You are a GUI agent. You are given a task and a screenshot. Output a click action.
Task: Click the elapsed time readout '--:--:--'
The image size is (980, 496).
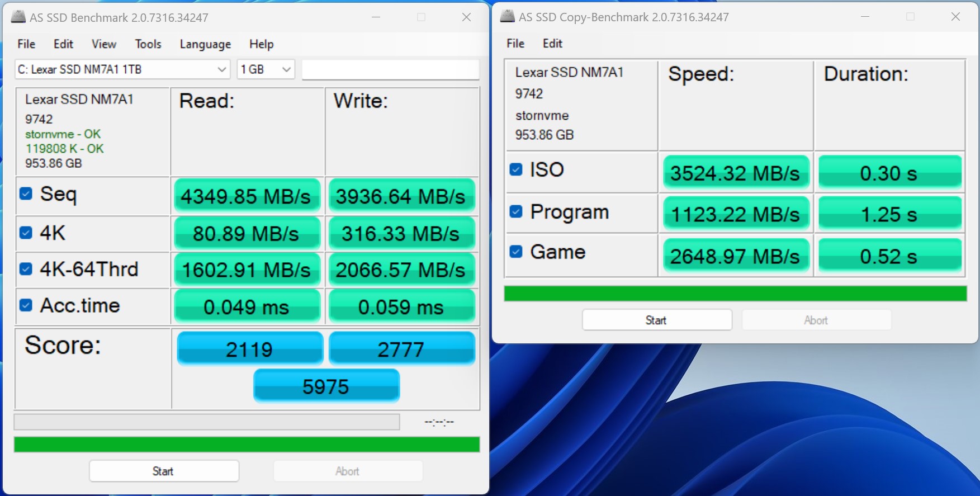pyautogui.click(x=439, y=422)
